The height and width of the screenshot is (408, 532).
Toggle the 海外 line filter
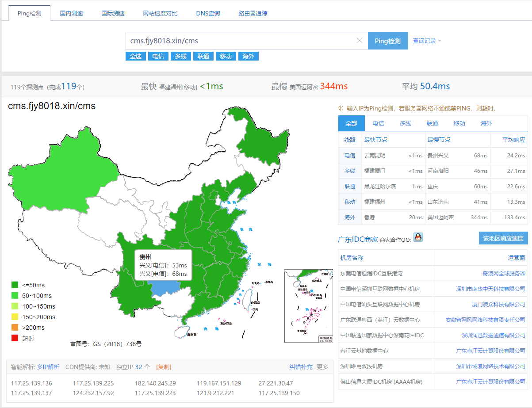[x=248, y=56]
